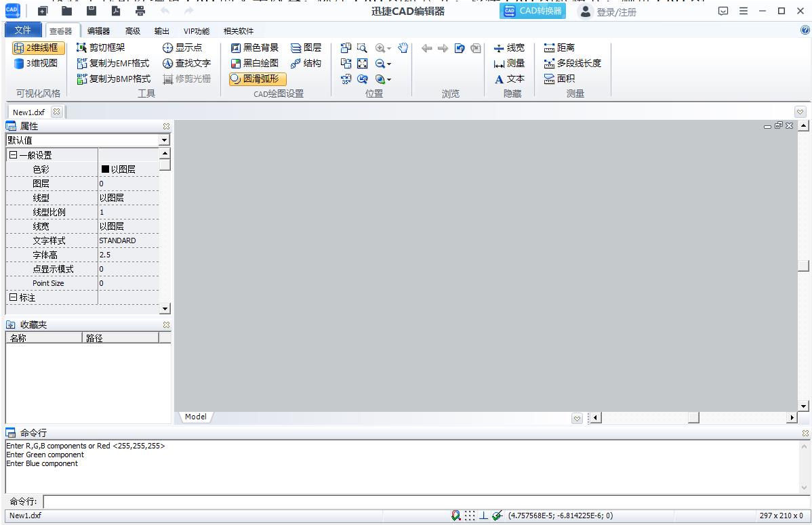Open the zoom-out dropdown arrow
The height and width of the screenshot is (525, 812).
(x=389, y=64)
